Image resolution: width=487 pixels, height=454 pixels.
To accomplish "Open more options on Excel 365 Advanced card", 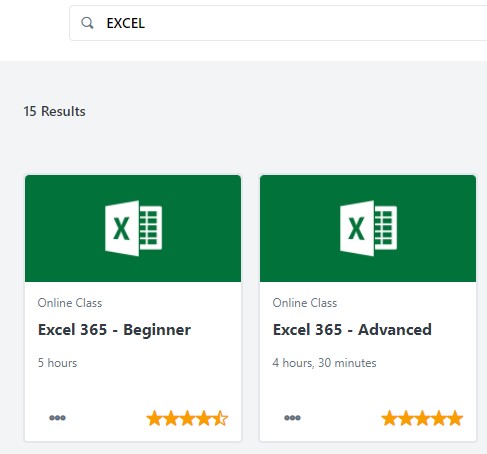I will pyautogui.click(x=292, y=418).
